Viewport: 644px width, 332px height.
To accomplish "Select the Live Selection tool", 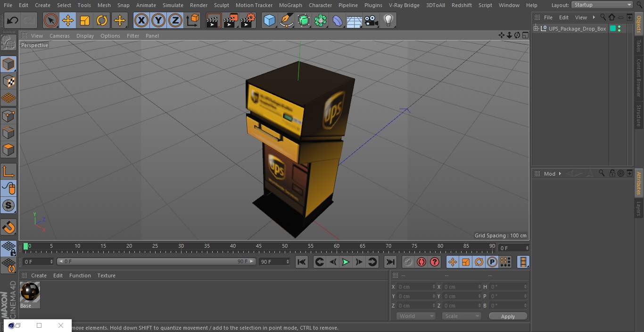I will click(x=50, y=20).
